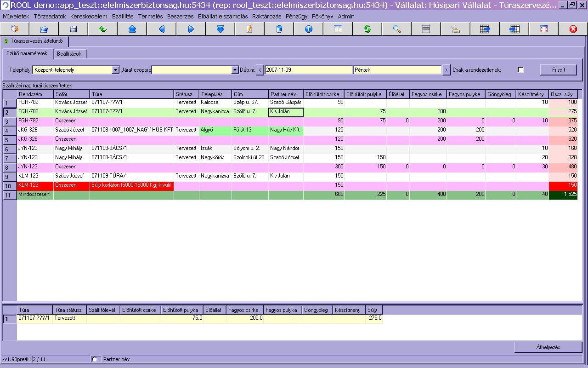
Task: Go to next record with right arrow
Action: point(191,29)
